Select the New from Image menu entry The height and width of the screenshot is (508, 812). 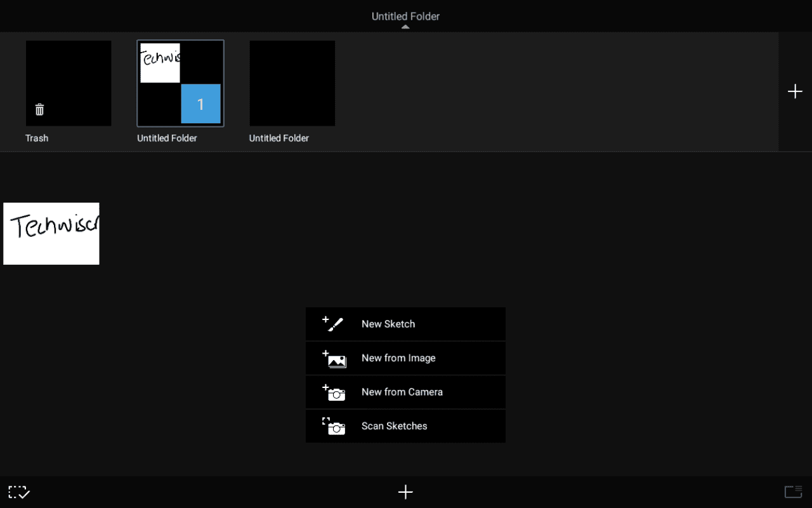398,358
